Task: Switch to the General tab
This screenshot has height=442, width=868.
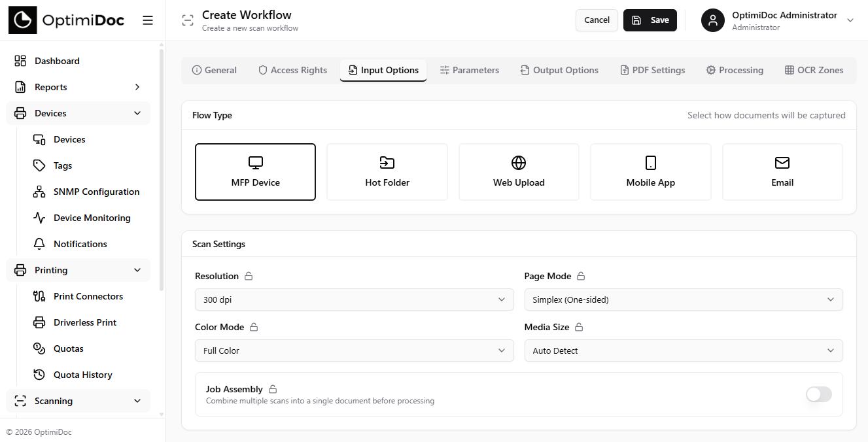Action: 215,70
